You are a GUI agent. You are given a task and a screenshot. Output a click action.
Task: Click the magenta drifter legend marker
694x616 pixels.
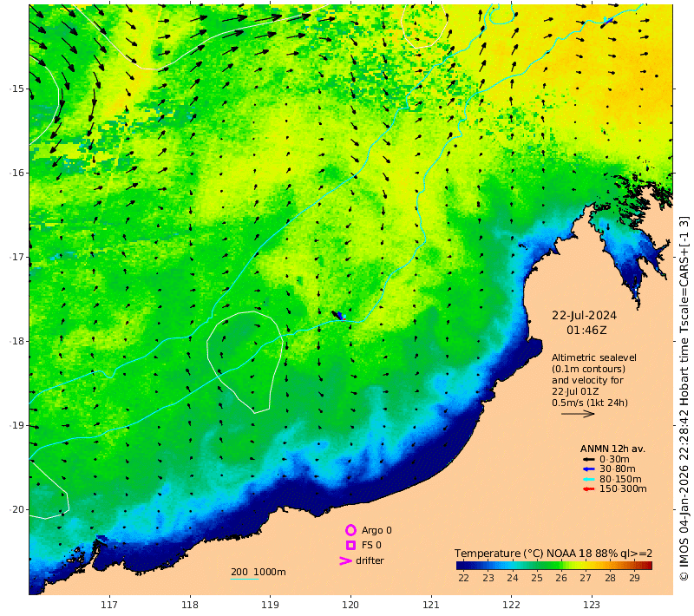point(345,560)
